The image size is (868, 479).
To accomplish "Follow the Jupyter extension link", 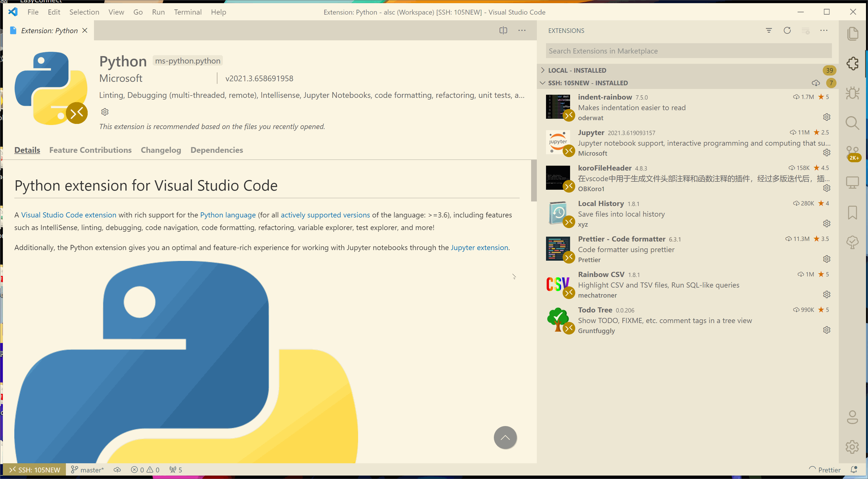I will 479,248.
